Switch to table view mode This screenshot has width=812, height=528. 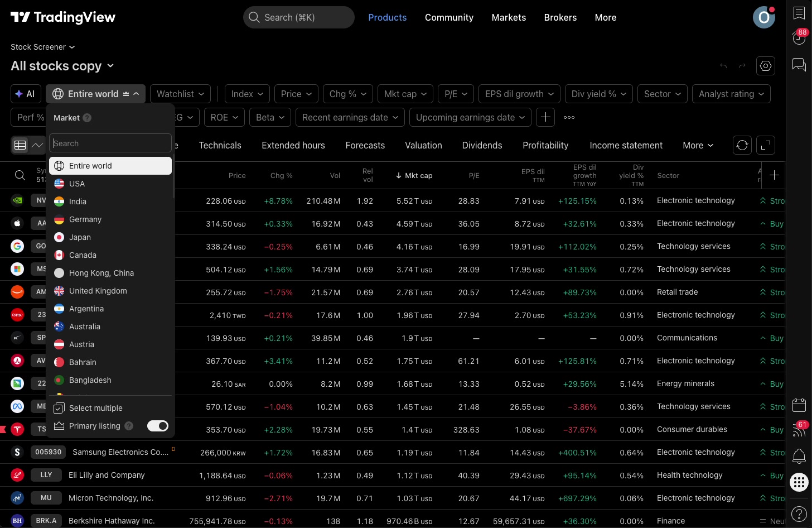click(20, 145)
